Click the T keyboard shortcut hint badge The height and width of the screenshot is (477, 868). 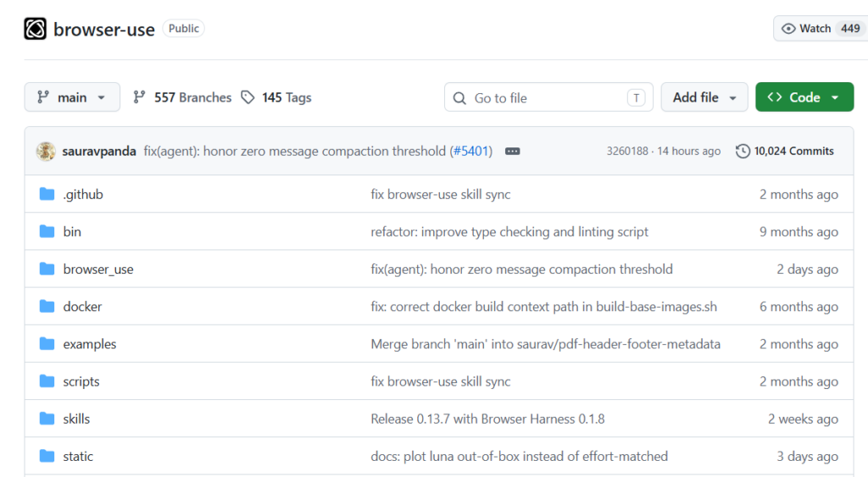[636, 98]
